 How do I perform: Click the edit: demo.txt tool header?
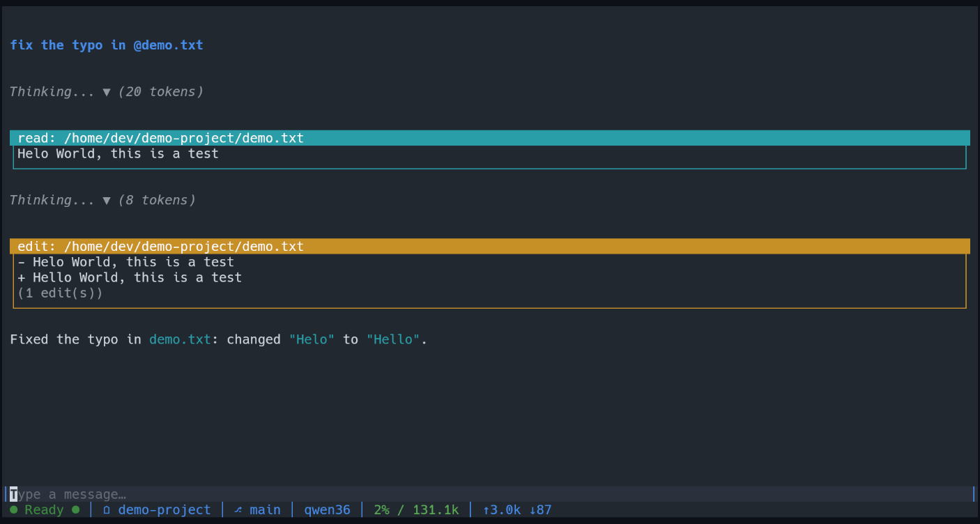pyautogui.click(x=490, y=246)
